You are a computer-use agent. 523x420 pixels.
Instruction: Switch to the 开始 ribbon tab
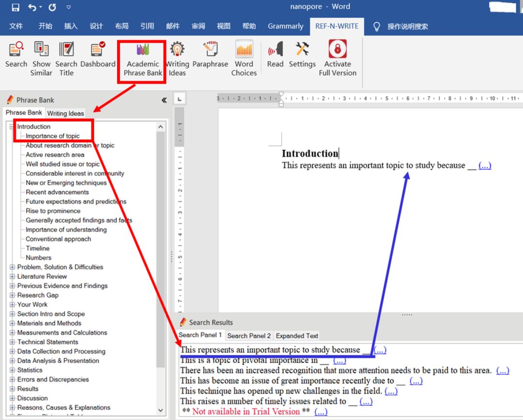(46, 26)
